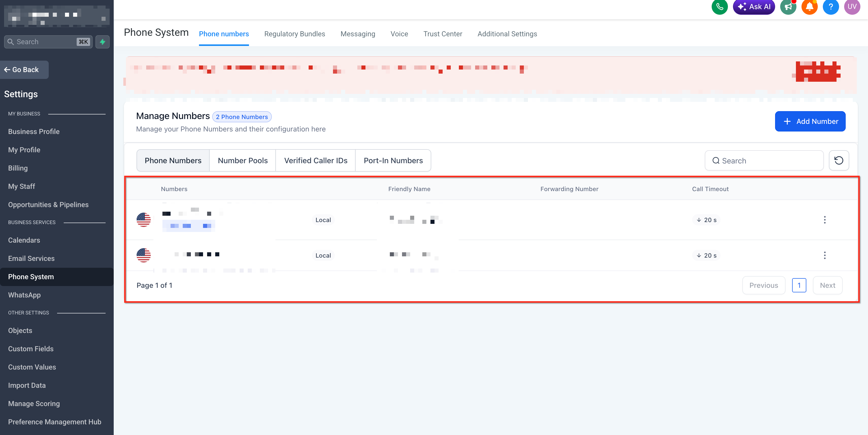
Task: Click the Call Timeout column header
Action: click(x=710, y=189)
